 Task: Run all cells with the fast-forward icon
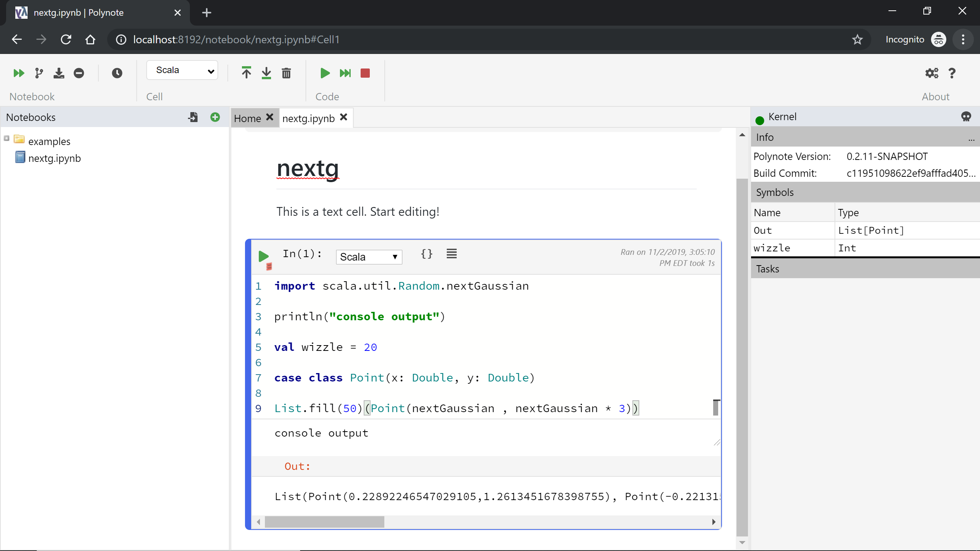18,73
